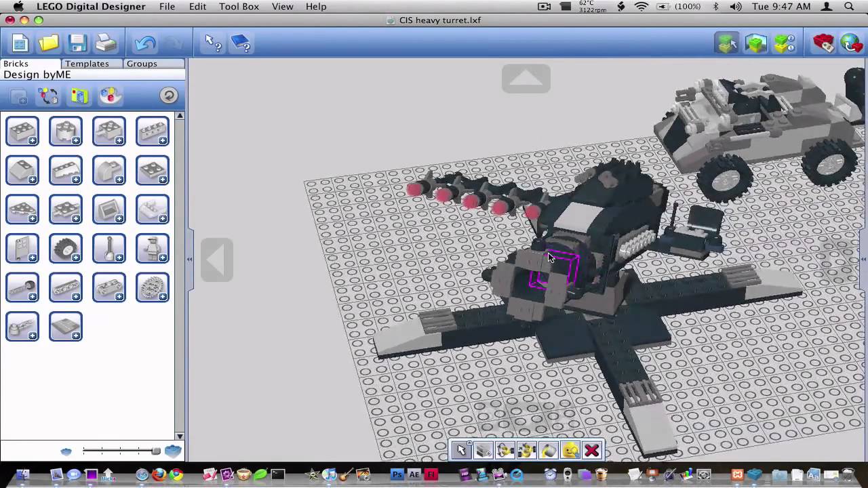This screenshot has height=488, width=868.
Task: Filter bricks by color icon
Action: point(110,96)
